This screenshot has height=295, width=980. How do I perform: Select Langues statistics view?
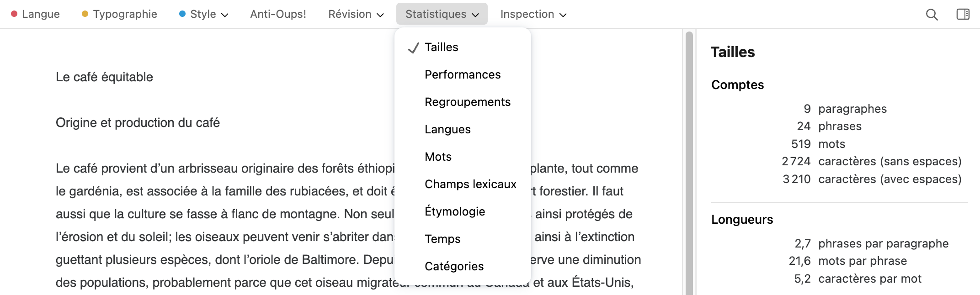pyautogui.click(x=447, y=129)
